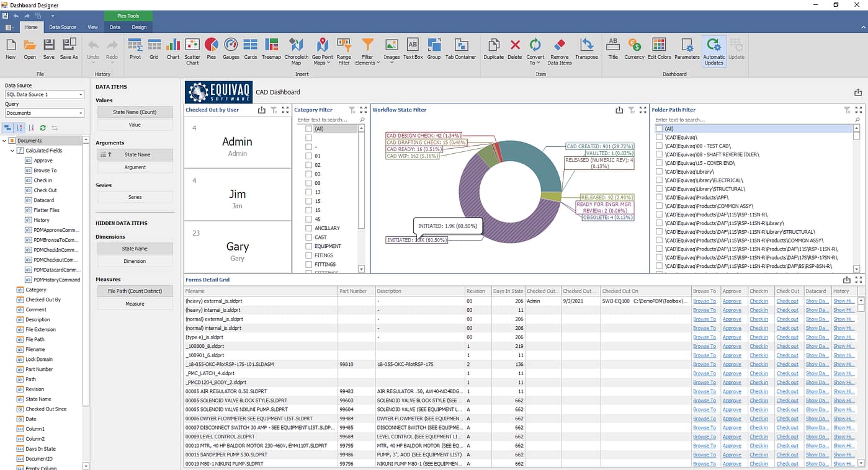Insert a Pivot table item
Image resolution: width=868 pixels, height=470 pixels.
[x=135, y=48]
